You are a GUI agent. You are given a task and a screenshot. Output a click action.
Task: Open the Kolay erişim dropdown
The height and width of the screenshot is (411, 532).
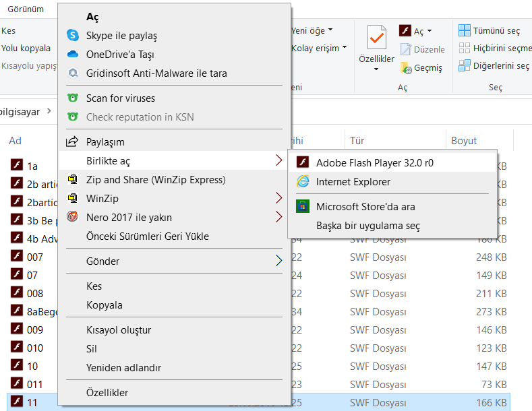pos(319,48)
